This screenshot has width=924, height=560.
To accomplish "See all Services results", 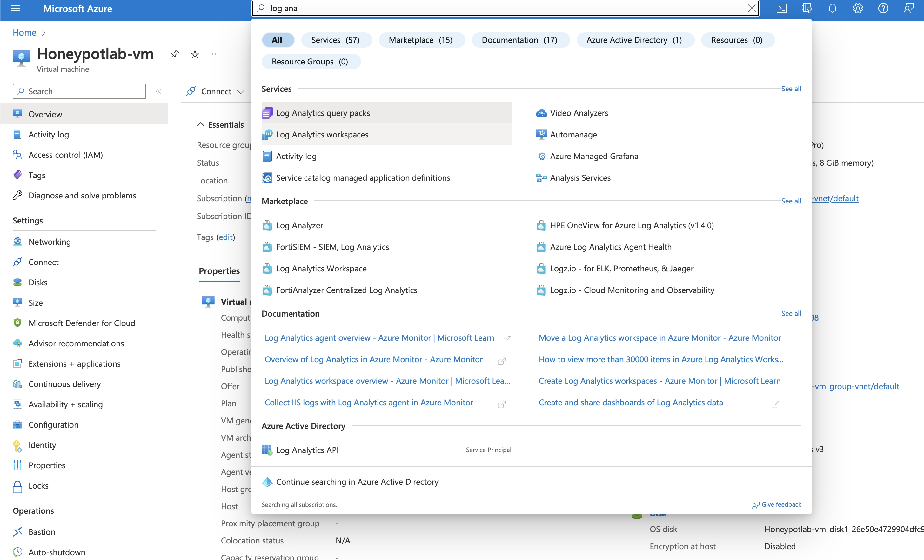I will pyautogui.click(x=791, y=89).
